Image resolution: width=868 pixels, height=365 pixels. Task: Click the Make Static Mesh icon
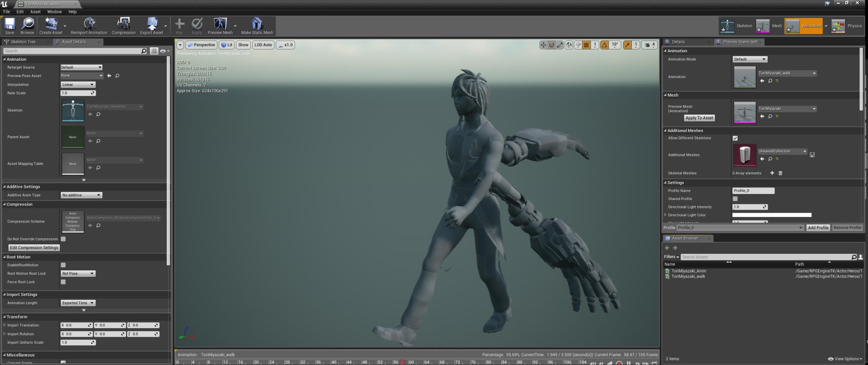tap(257, 26)
